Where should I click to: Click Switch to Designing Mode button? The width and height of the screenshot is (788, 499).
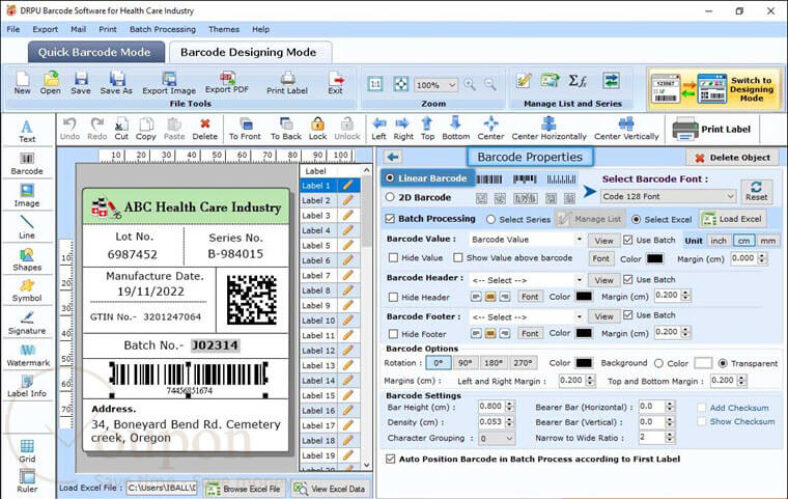[x=715, y=89]
